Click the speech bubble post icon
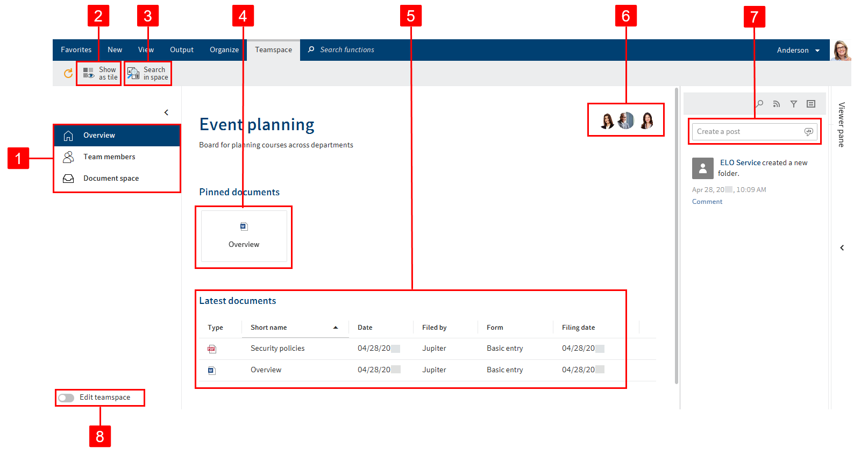The image size is (868, 454). [808, 132]
